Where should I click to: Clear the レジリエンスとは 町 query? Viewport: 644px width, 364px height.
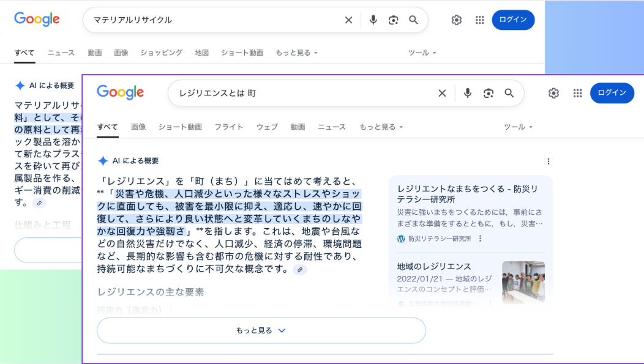click(x=442, y=93)
